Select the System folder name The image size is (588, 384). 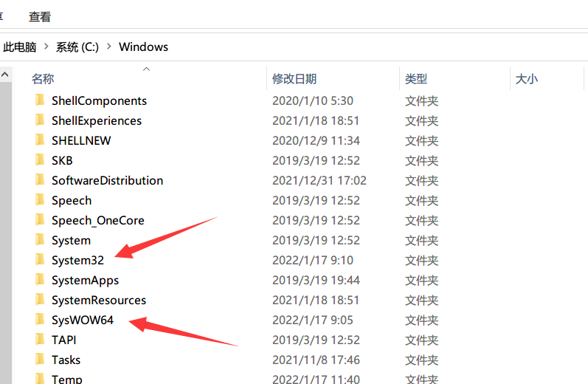coord(71,240)
